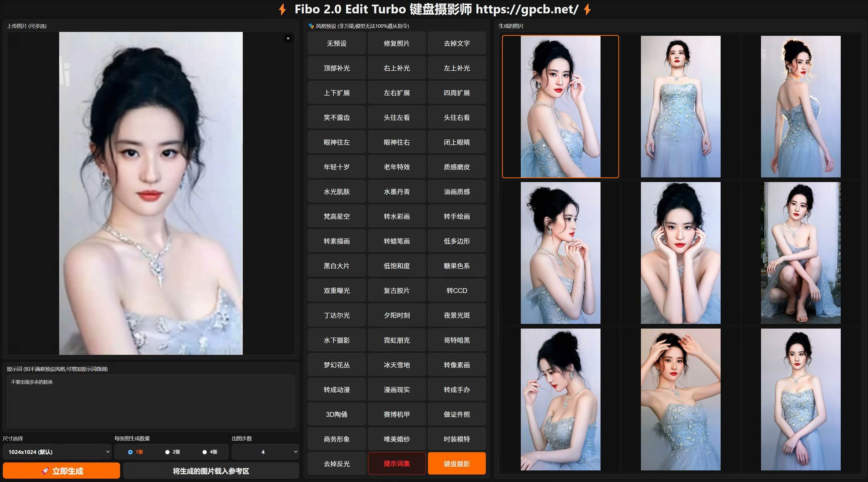Viewport: 868px width, 482px height.
Task: Select the 2张 generation count option
Action: pyautogui.click(x=173, y=452)
